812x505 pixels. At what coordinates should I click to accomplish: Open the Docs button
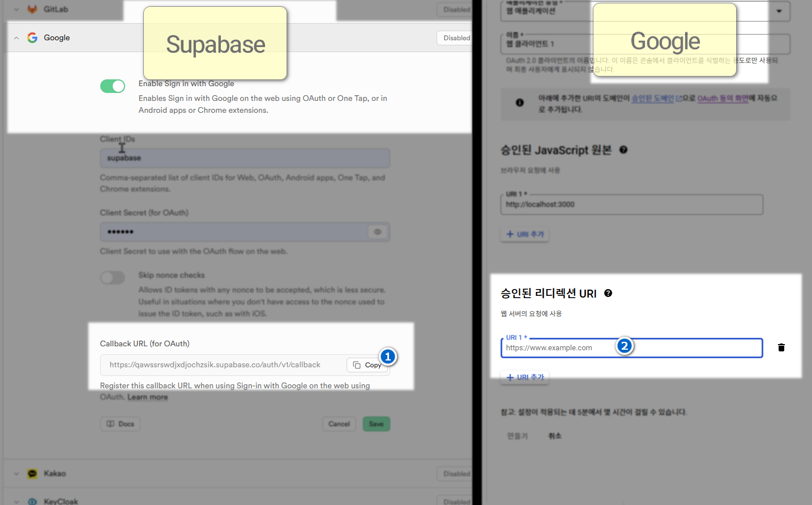pyautogui.click(x=121, y=424)
